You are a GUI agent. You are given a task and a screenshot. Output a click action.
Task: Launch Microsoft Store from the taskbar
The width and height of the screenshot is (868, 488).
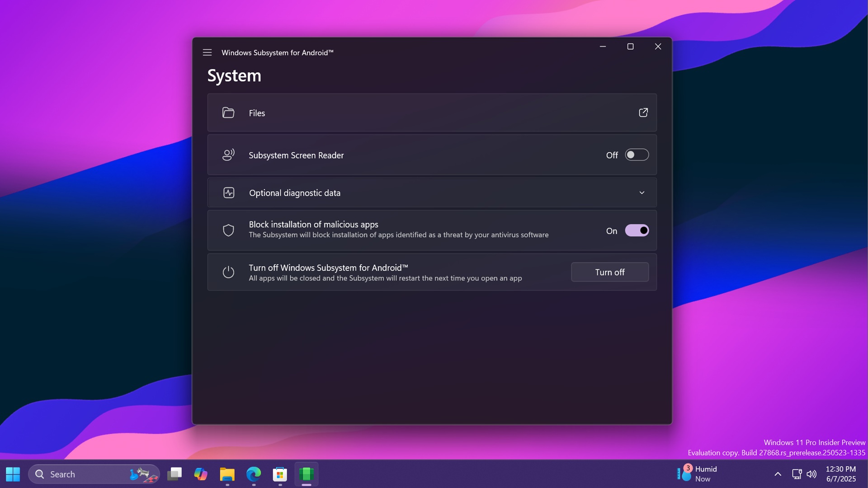280,474
